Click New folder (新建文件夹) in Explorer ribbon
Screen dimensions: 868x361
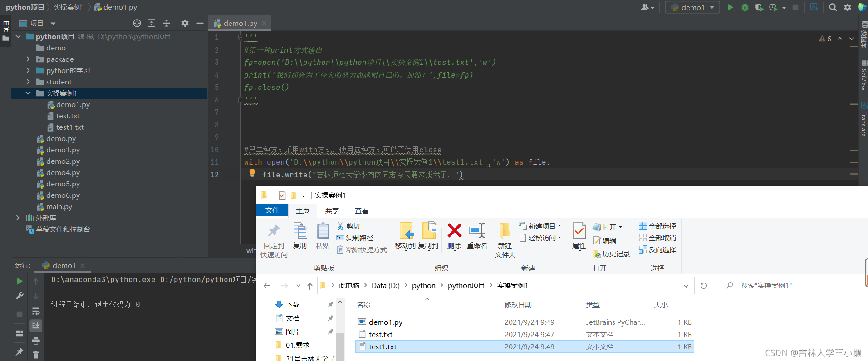505,240
